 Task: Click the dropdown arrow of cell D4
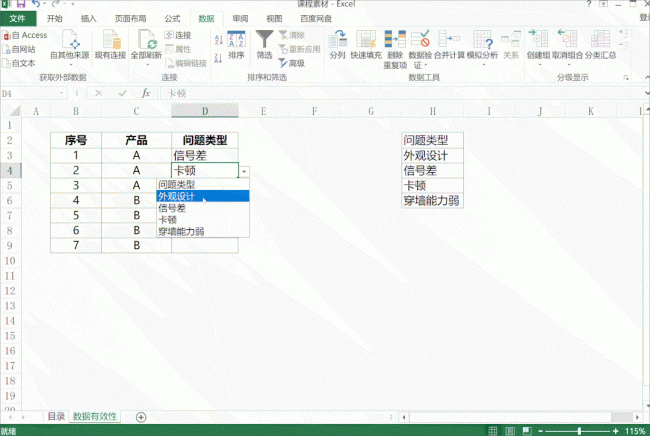(x=244, y=171)
